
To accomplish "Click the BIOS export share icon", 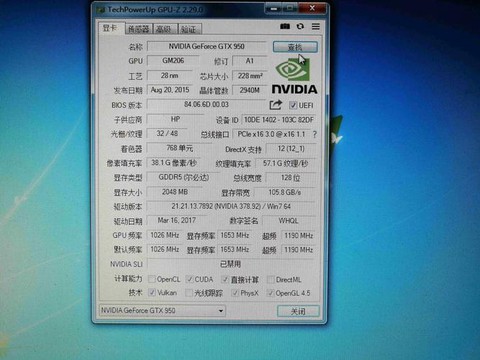I will click(275, 105).
